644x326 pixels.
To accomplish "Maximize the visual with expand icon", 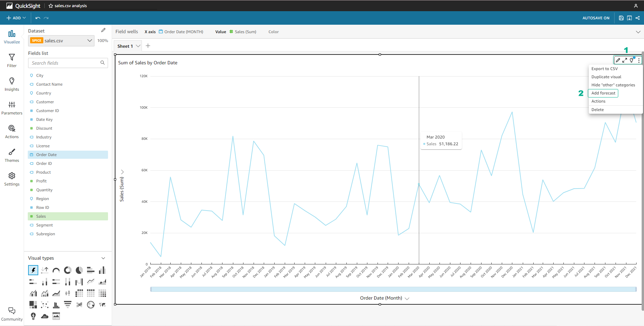I will pos(625,60).
